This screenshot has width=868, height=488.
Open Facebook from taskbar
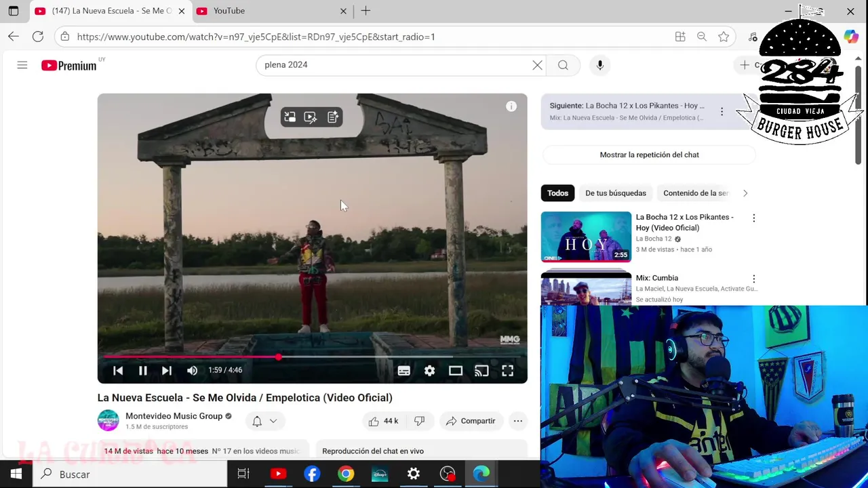pos(312,474)
